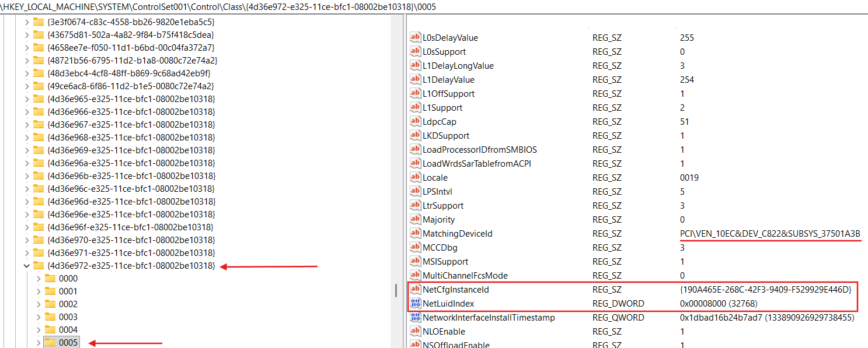This screenshot has width=868, height=348.
Task: Select the LdpcCap value entry
Action: tap(439, 122)
